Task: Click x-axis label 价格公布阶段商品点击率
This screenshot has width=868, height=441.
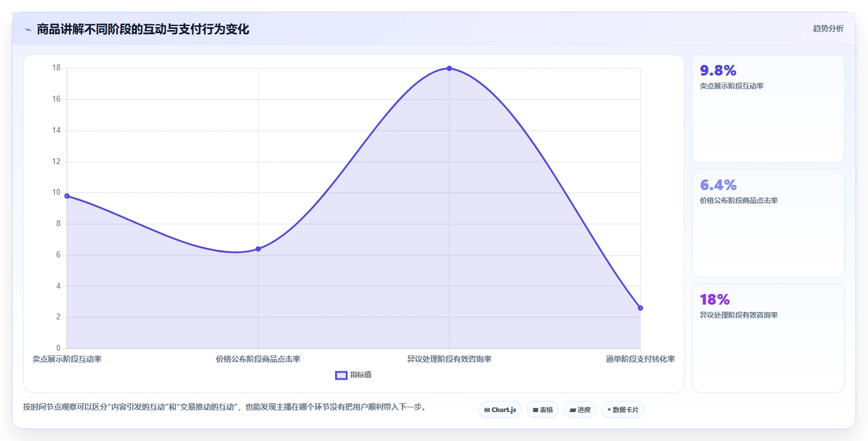Action: point(258,359)
